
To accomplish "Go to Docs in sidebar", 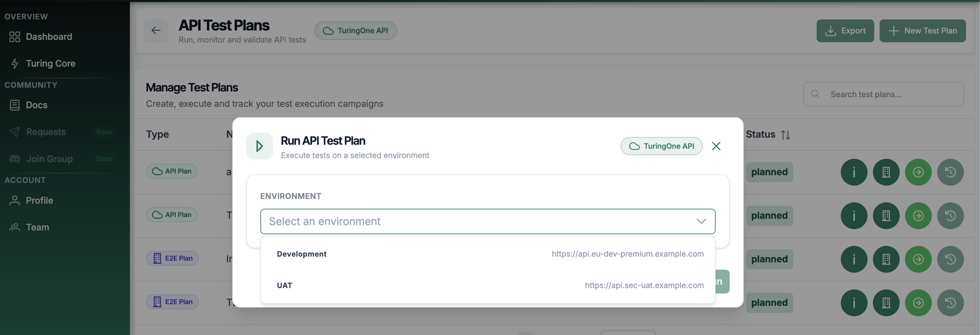I will click(36, 105).
